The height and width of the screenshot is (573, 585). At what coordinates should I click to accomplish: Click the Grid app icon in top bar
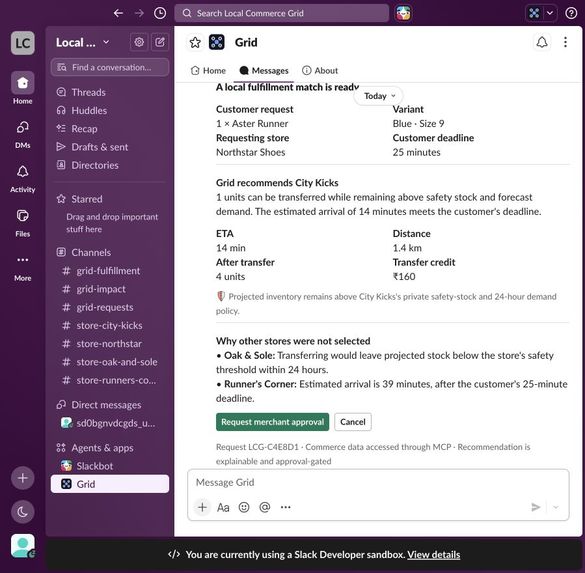[534, 13]
